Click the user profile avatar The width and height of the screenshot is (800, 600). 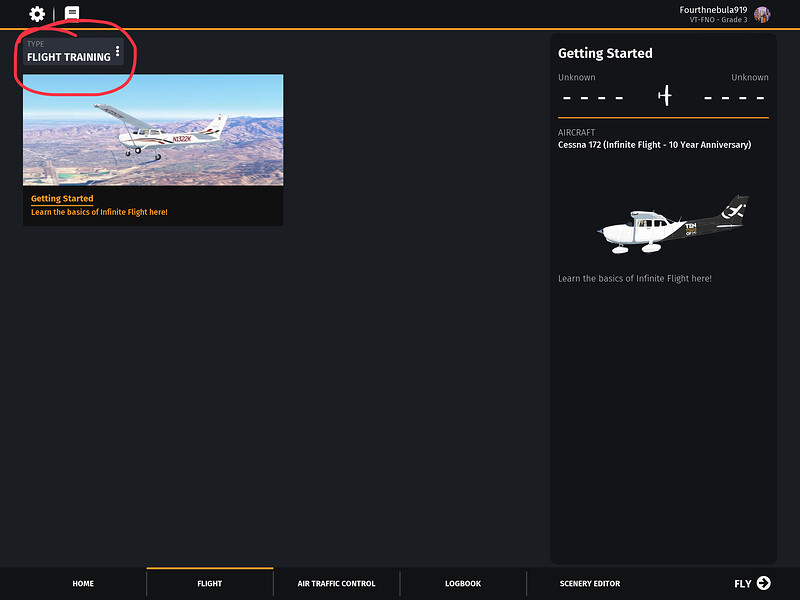pyautogui.click(x=762, y=15)
